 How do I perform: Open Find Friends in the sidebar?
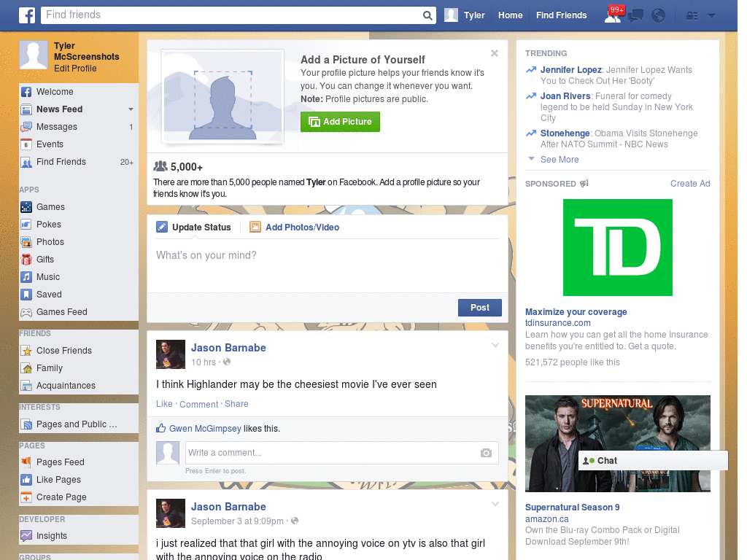coord(79,162)
